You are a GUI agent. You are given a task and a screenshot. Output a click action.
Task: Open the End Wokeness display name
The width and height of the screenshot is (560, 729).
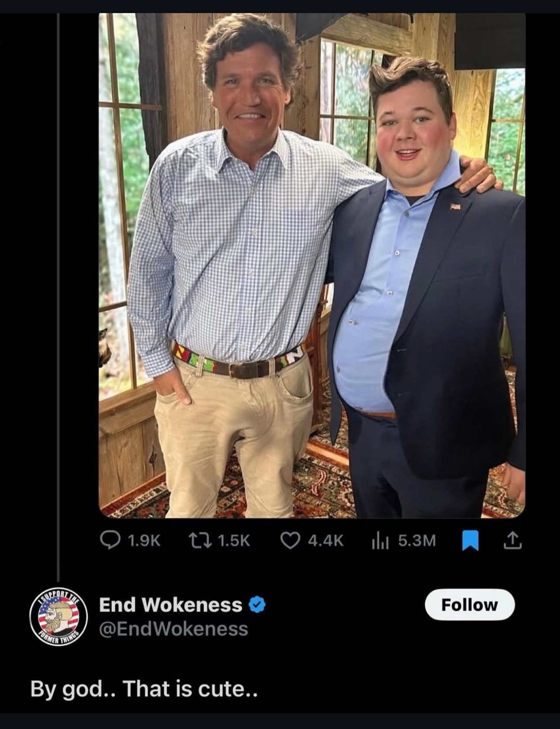point(171,605)
